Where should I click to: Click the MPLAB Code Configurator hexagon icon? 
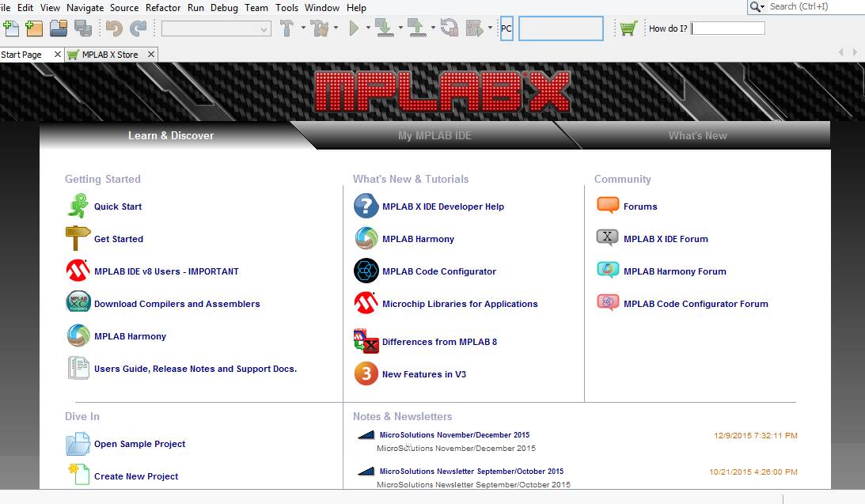coord(366,271)
